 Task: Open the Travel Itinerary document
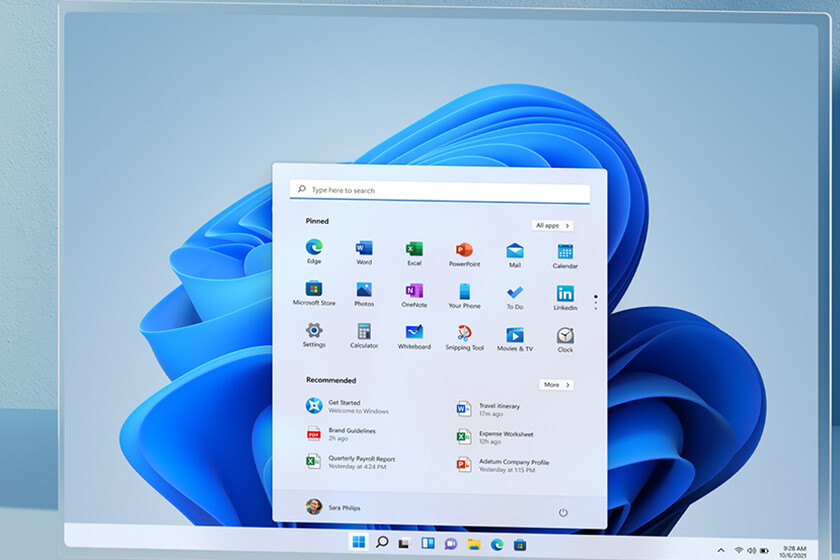coord(497,409)
